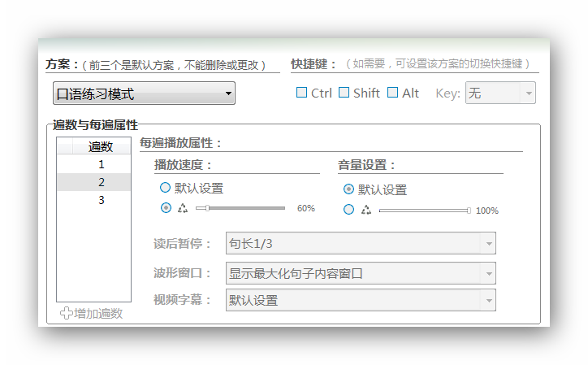
Task: Click the 遍数 column header
Action: click(x=101, y=146)
